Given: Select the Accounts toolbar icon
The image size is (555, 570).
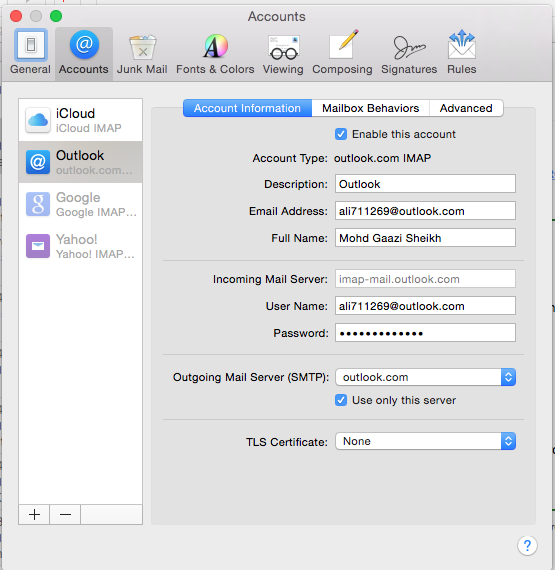Looking at the screenshot, I should coord(84,53).
